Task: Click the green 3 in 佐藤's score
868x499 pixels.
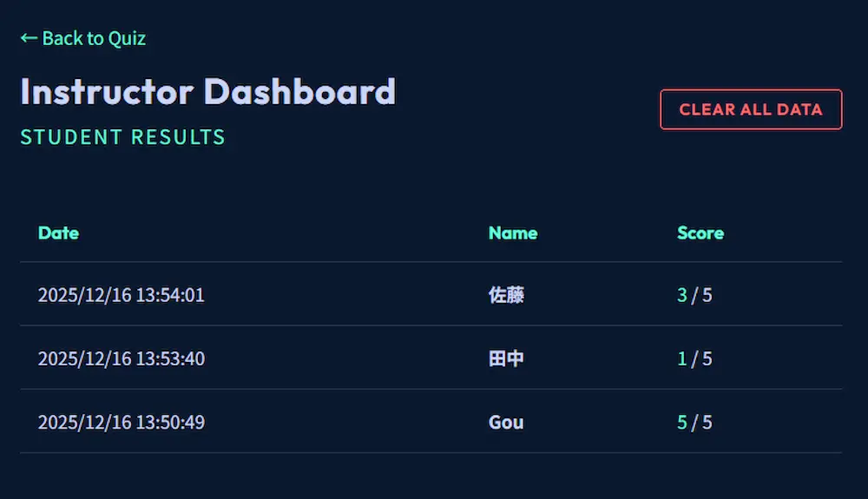Action: 682,295
